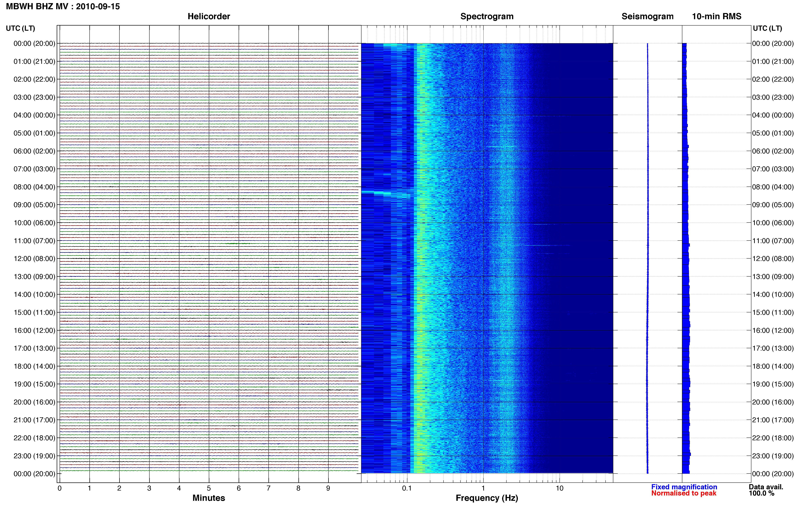This screenshot has width=812, height=508.
Task: Click "13:00 (09:00)" on the RMS-side time axis
Action: [x=773, y=277]
